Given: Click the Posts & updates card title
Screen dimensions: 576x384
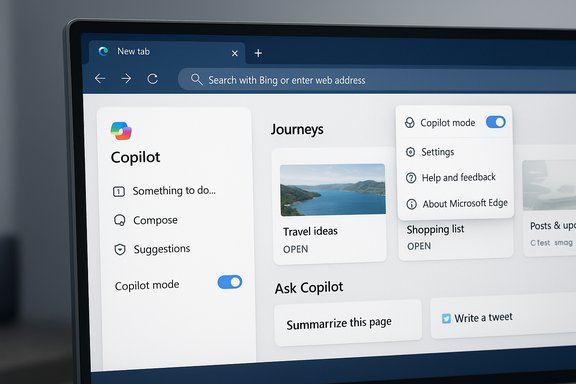Looking at the screenshot, I should pyautogui.click(x=553, y=226).
